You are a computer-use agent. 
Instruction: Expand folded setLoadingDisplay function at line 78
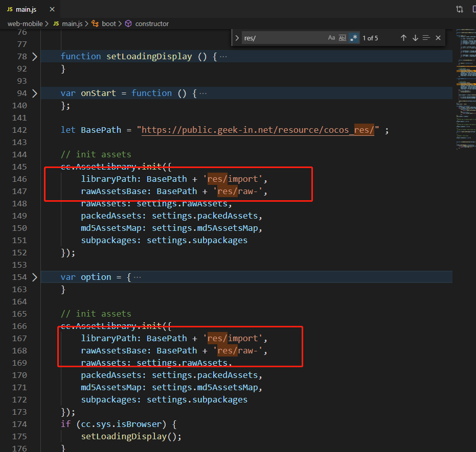[x=35, y=57]
